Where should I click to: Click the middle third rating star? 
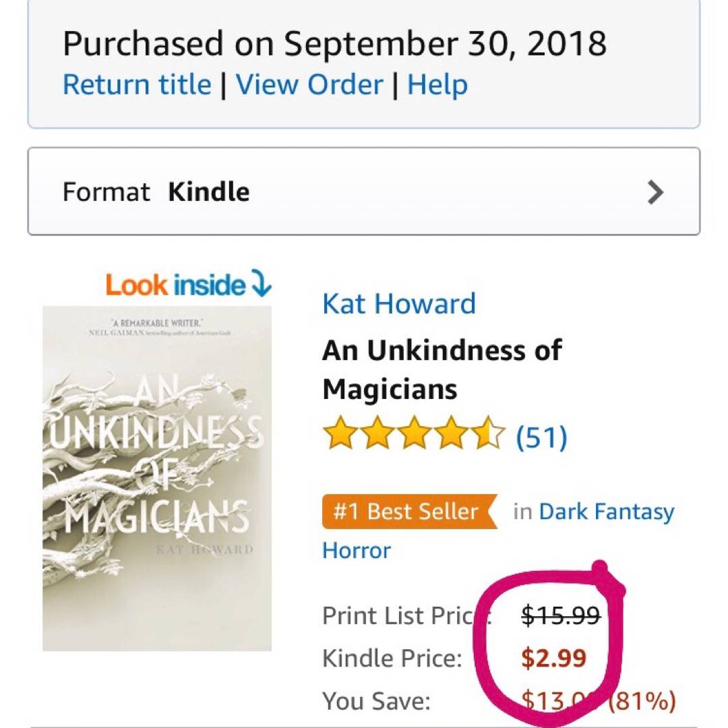[414, 433]
